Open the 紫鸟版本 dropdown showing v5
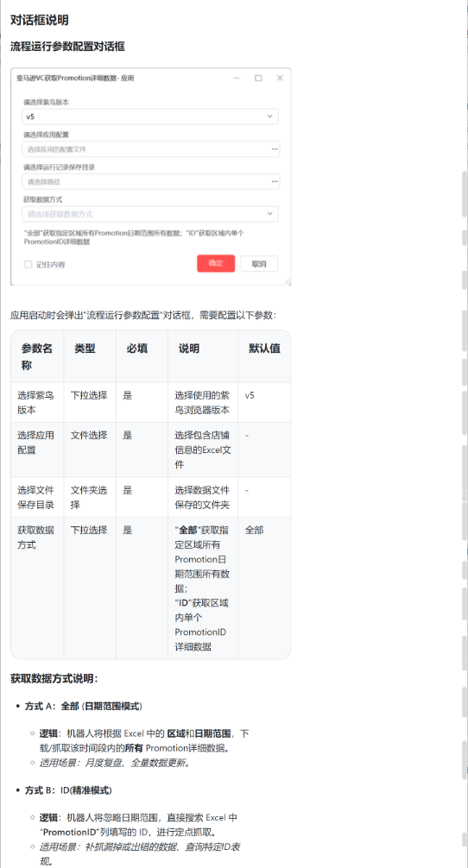 pos(150,116)
